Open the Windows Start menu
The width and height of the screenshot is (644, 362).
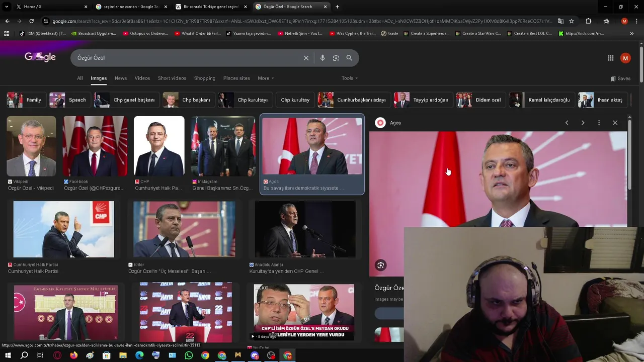pyautogui.click(x=8, y=355)
